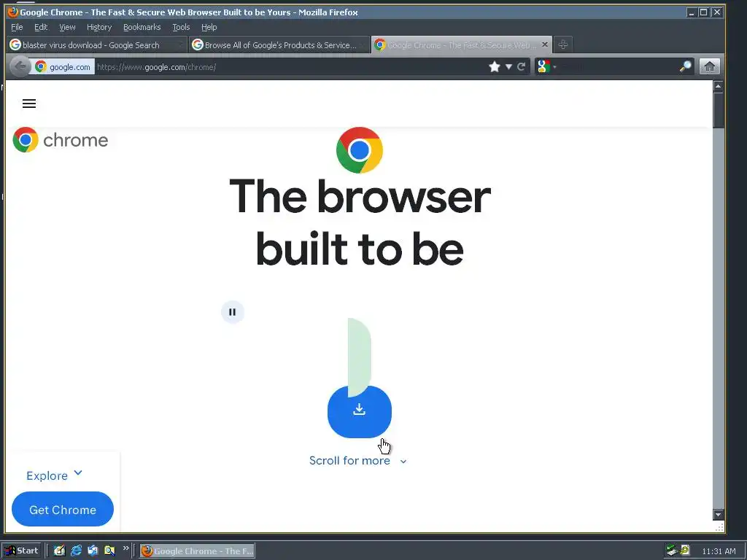The width and height of the screenshot is (747, 560).
Task: Open the Tools menu
Action: coord(181,27)
